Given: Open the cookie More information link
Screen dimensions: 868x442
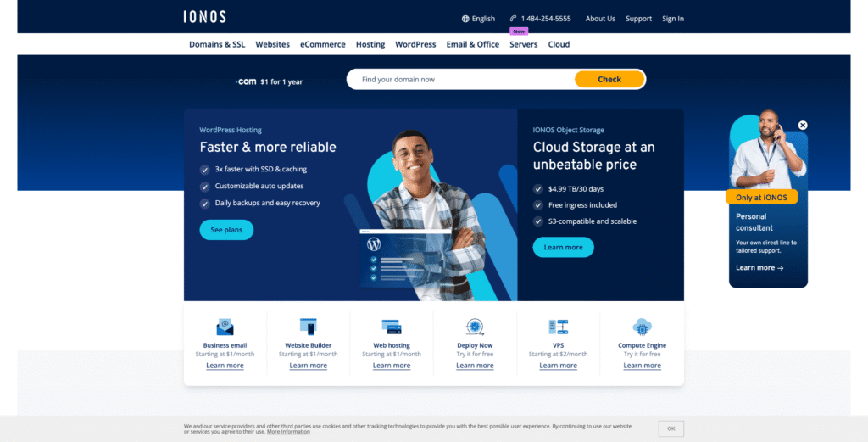Looking at the screenshot, I should (288, 432).
